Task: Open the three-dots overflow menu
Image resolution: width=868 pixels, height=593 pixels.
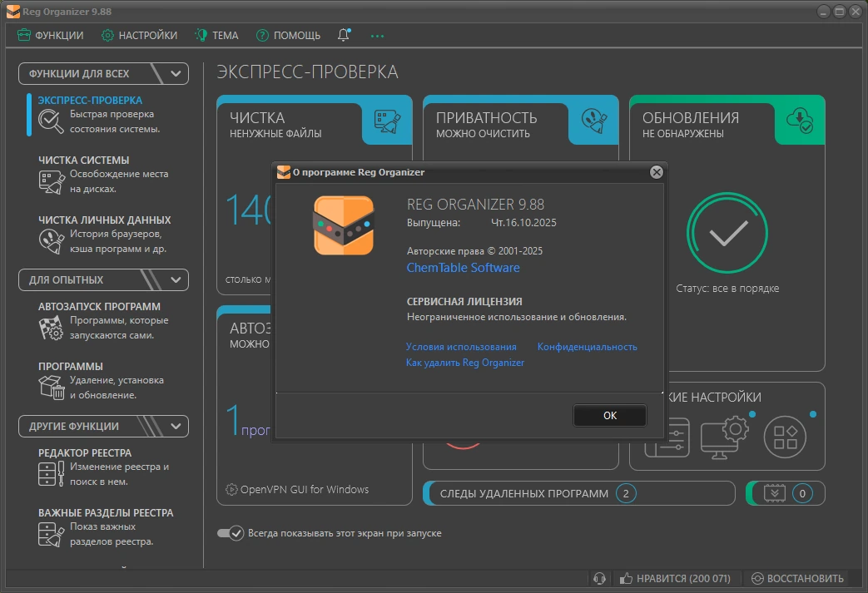Action: tap(377, 36)
